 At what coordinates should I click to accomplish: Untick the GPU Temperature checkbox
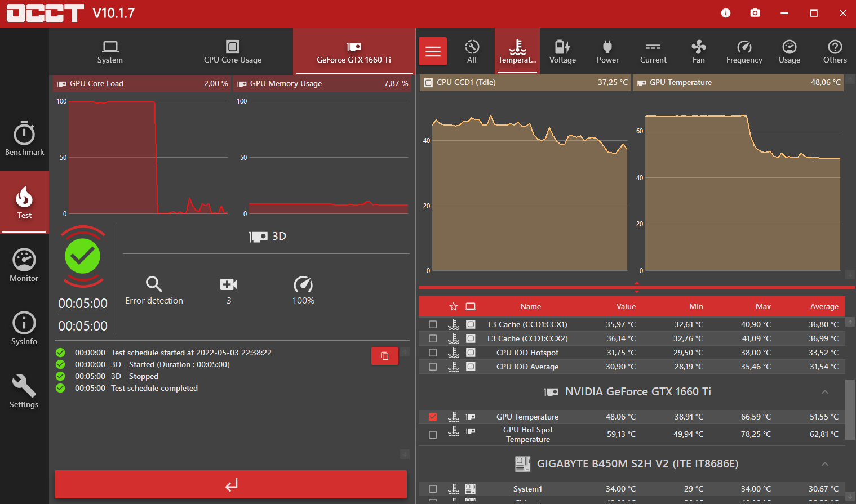point(433,417)
